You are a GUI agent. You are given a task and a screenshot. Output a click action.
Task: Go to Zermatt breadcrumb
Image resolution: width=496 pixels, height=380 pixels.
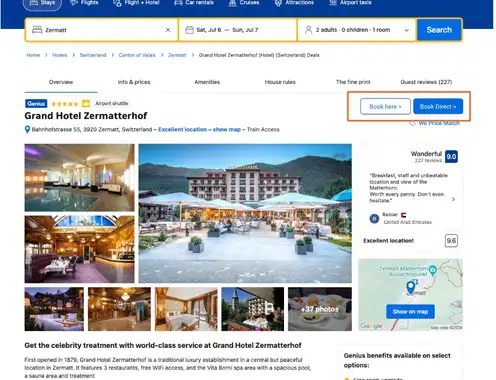pos(177,55)
